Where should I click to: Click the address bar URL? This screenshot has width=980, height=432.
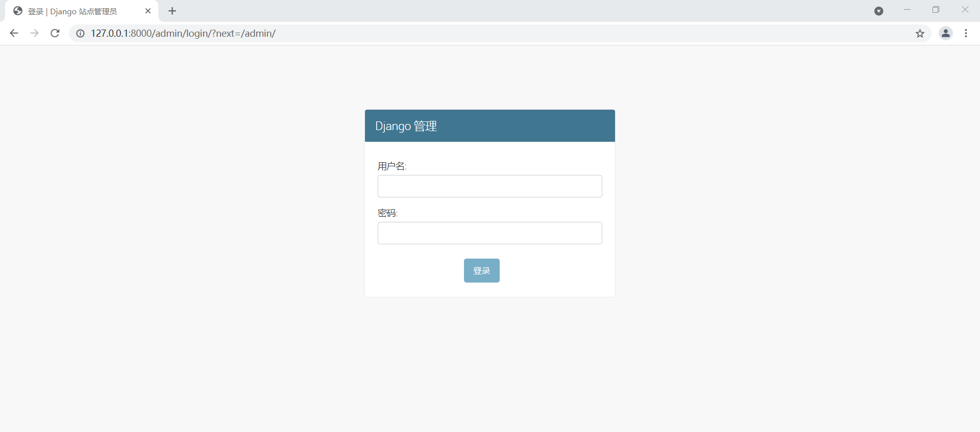(x=183, y=33)
